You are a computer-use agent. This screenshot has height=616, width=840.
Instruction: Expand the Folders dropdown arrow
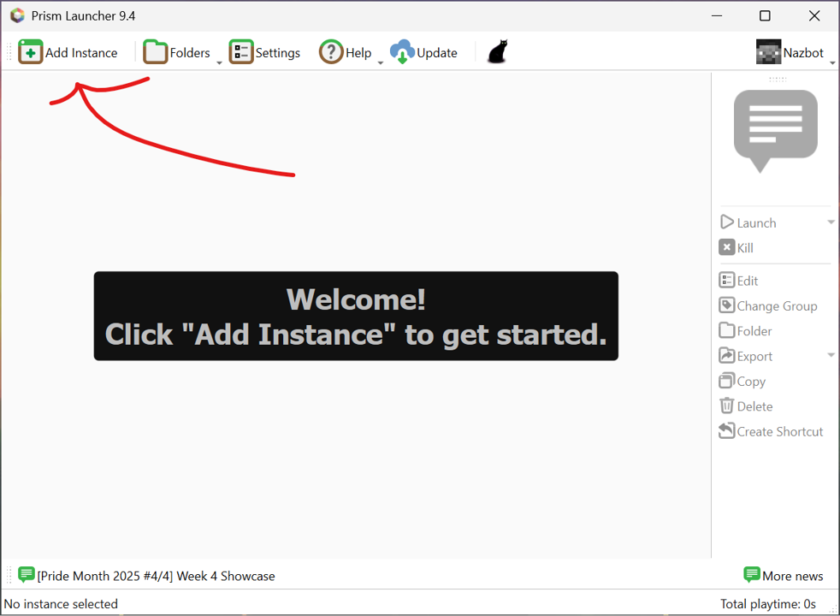pyautogui.click(x=219, y=62)
